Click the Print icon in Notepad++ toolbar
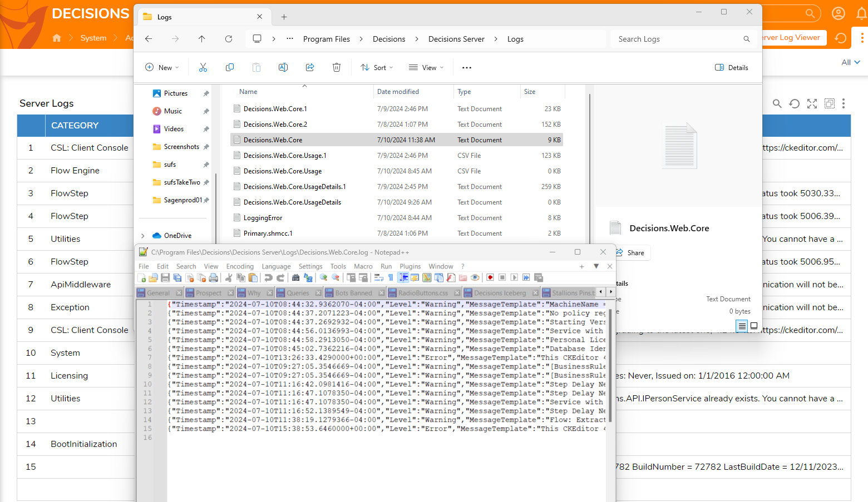The image size is (868, 502). point(213,277)
